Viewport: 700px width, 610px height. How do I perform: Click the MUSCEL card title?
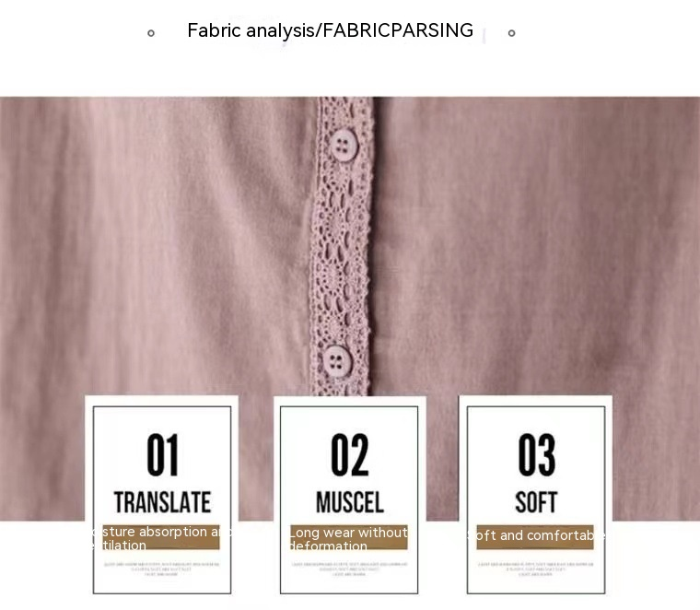tap(350, 502)
